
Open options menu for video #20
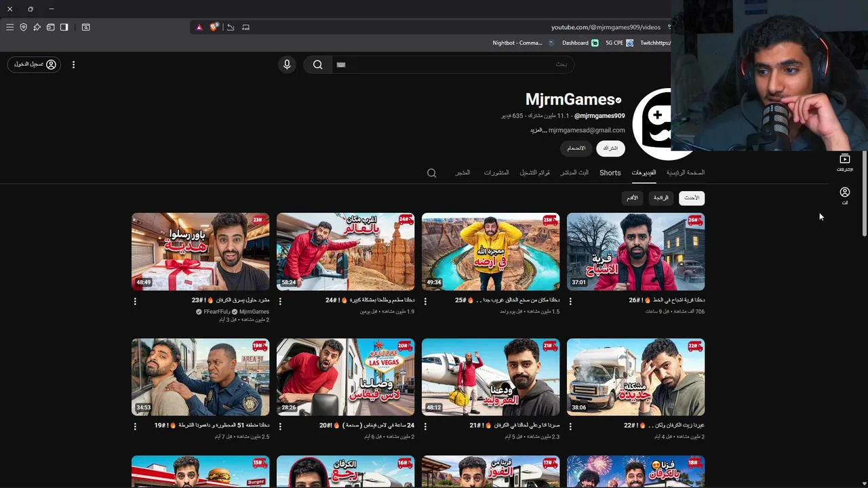pyautogui.click(x=280, y=426)
